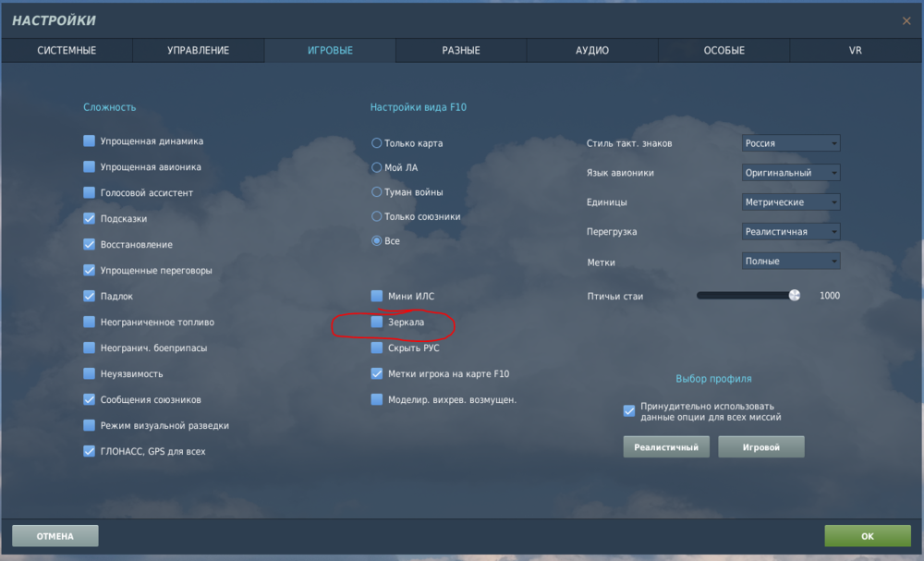Enable Упрощенная динамика checkbox
The height and width of the screenshot is (561, 924).
coord(89,140)
